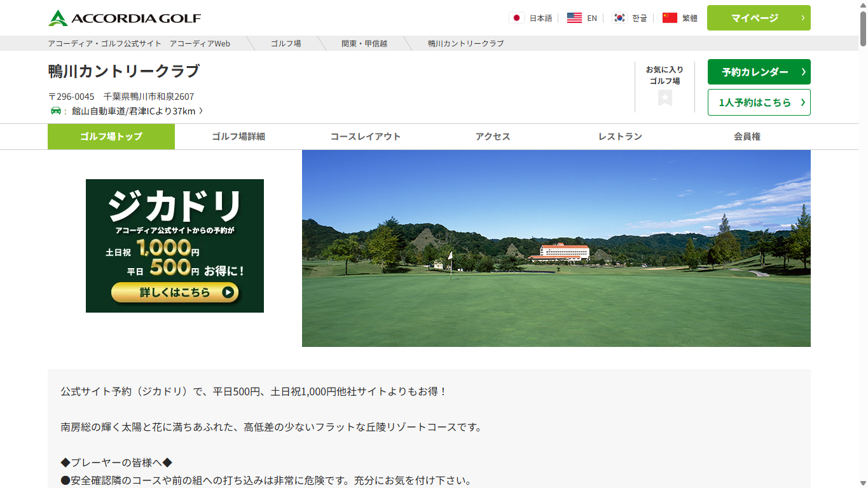
Task: Click the Accordia Golf logo
Action: pos(125,18)
